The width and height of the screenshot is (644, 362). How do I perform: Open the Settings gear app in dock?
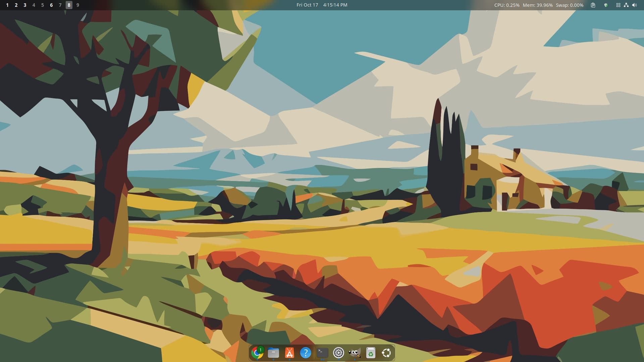pyautogui.click(x=338, y=353)
